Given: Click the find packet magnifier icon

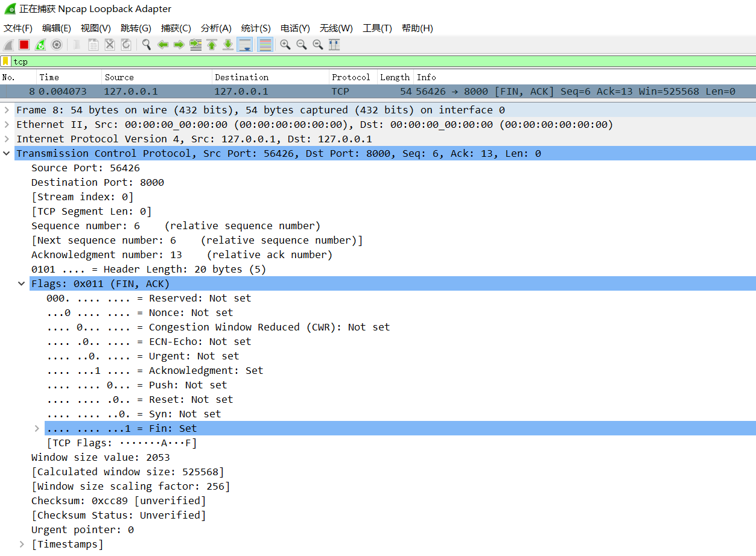Looking at the screenshot, I should [x=147, y=45].
